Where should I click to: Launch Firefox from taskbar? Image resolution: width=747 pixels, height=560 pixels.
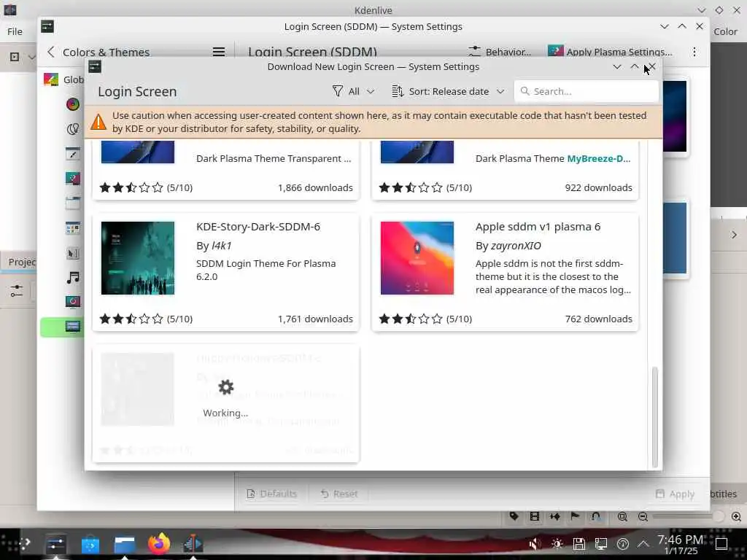click(x=158, y=544)
